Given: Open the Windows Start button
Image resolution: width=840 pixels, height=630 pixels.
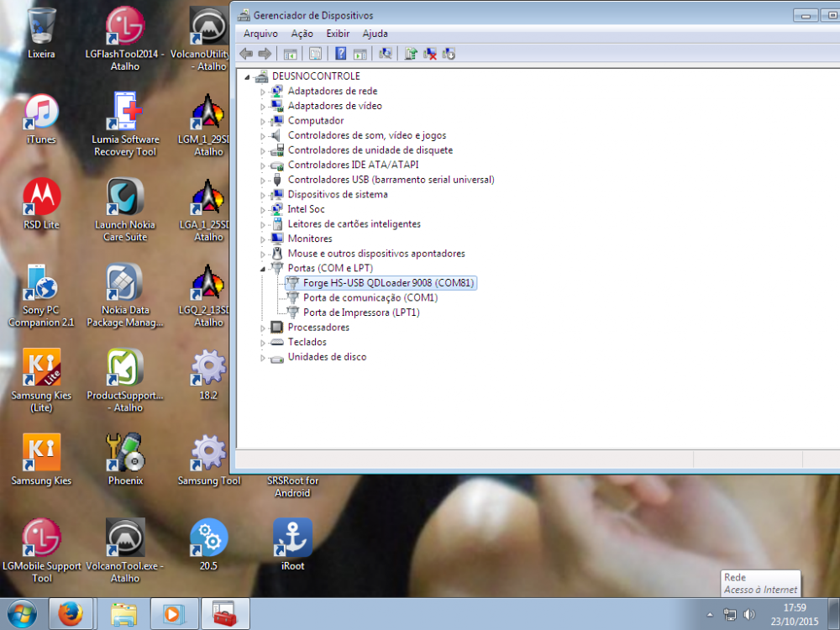Looking at the screenshot, I should (22, 614).
